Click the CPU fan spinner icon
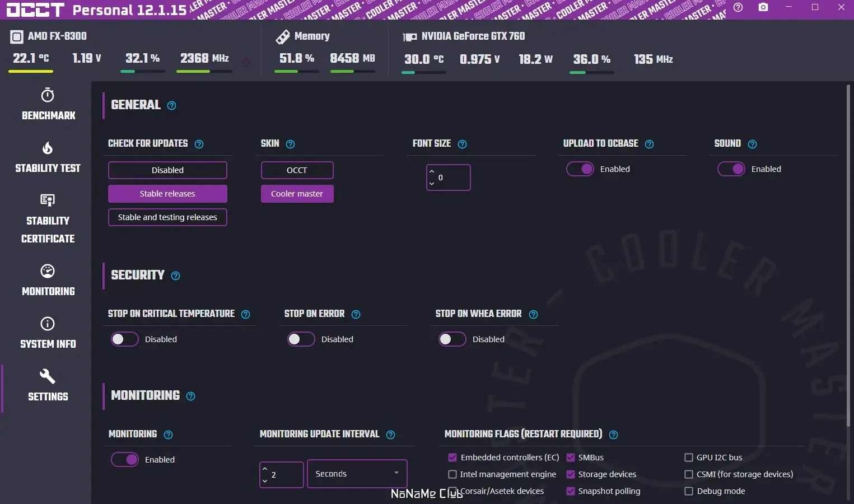 tap(246, 63)
